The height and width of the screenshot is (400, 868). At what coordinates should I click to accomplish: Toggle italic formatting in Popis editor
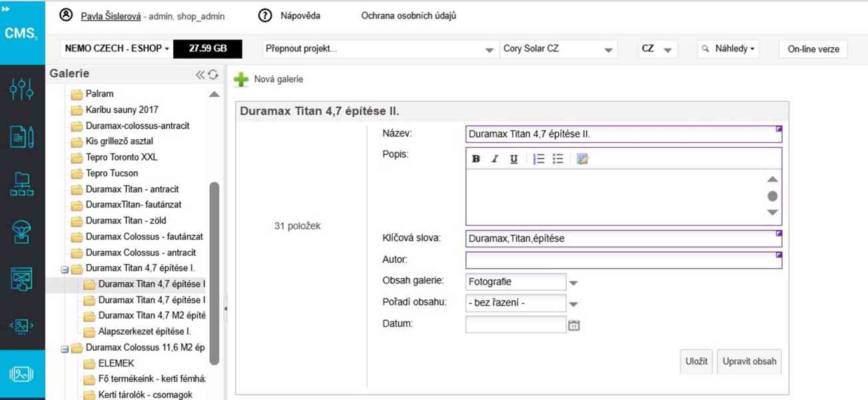[494, 159]
